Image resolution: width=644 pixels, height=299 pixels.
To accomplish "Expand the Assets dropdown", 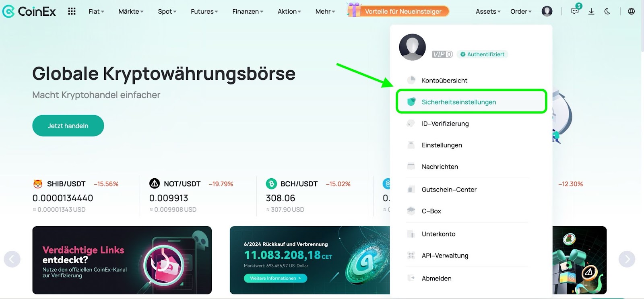I will (488, 12).
